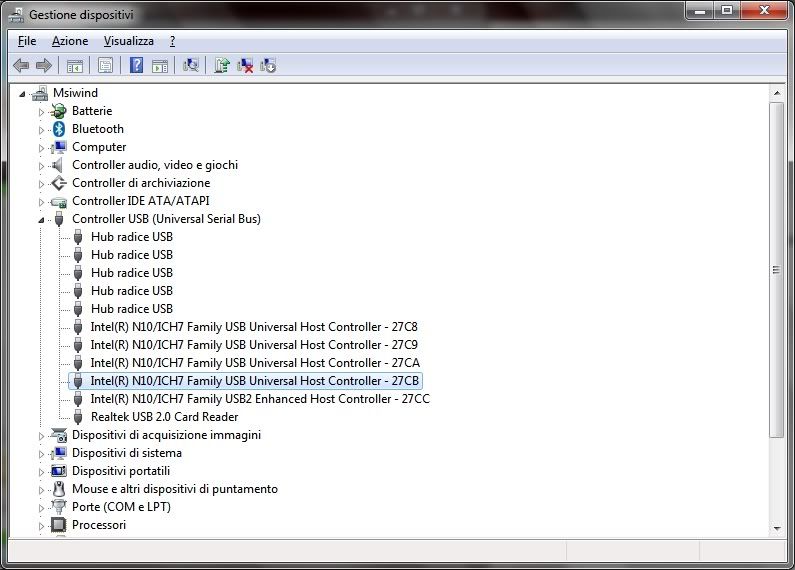Select the USB2 Enhanced Host Controller 27CC
Image resolution: width=795 pixels, height=570 pixels.
point(260,399)
